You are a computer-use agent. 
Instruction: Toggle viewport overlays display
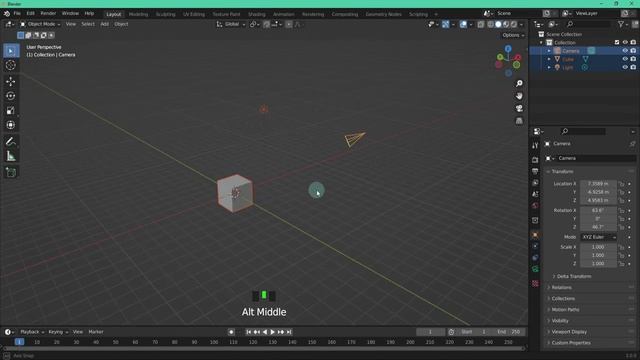(463, 24)
